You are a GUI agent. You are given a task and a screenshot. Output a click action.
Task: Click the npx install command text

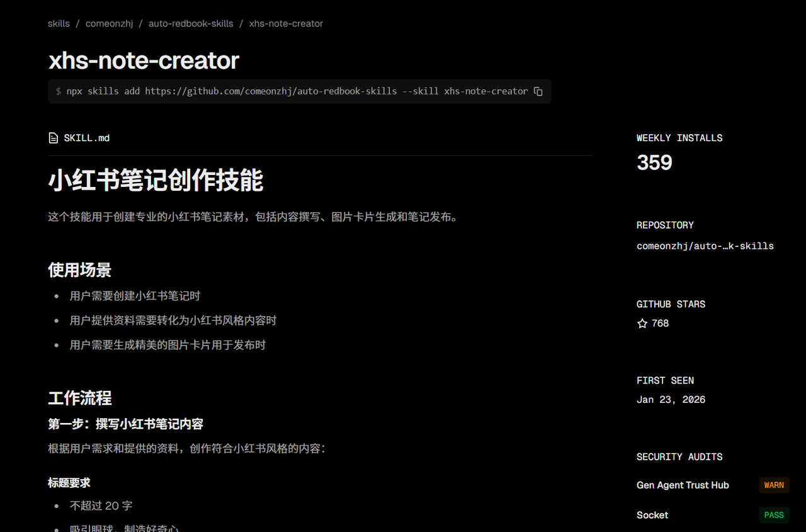click(x=297, y=91)
